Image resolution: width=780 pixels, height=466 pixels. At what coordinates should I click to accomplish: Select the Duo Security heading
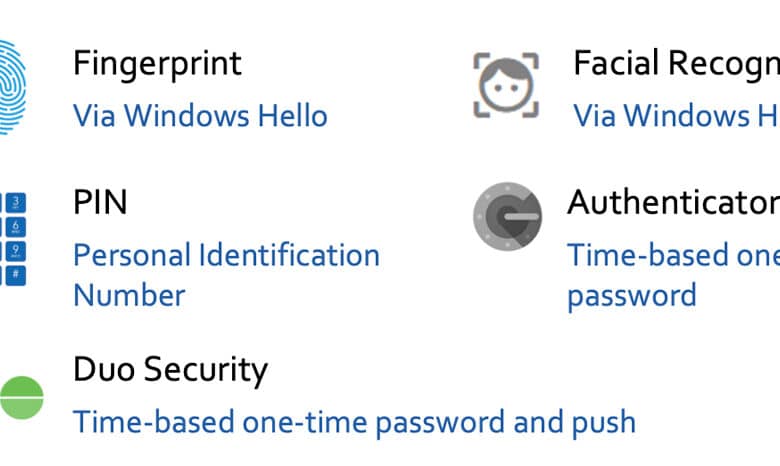(x=171, y=371)
